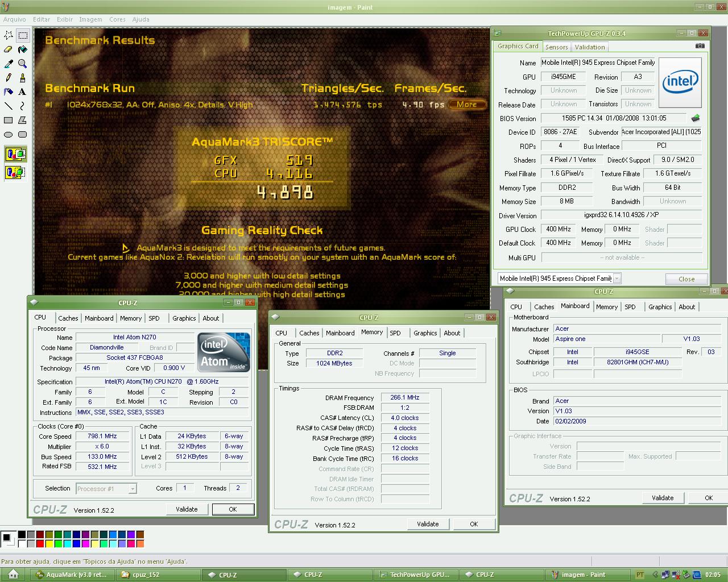The height and width of the screenshot is (582, 728).
Task: Pick the Eraser tool in Paint
Action: click(9, 49)
